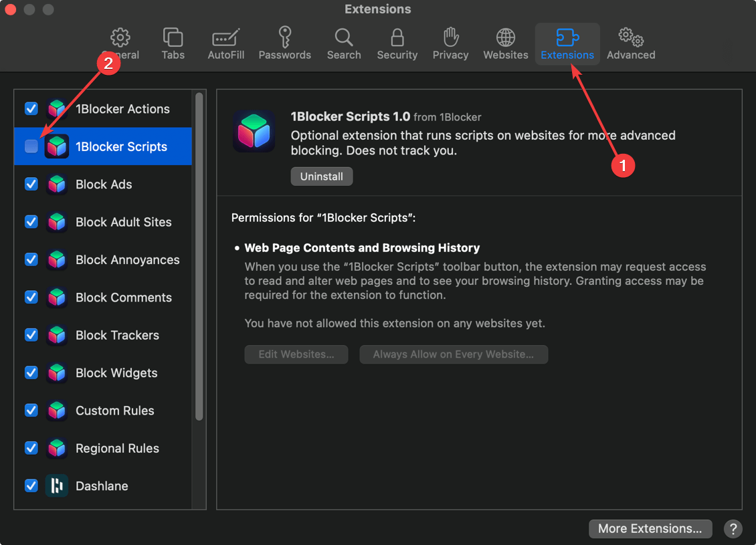Screen dimensions: 756x545
Task: Switch to the General tab label
Action: [120, 55]
